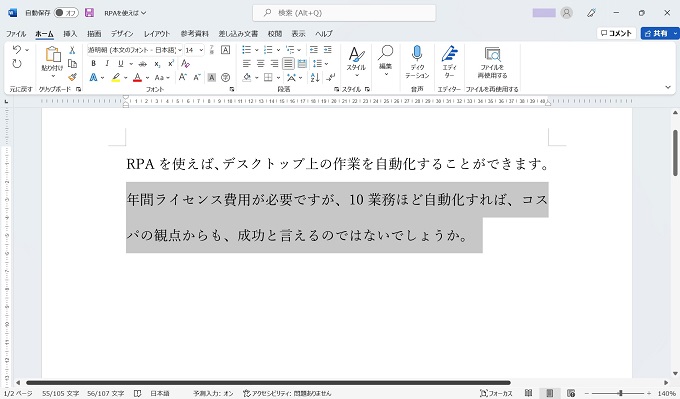Click the Copy icon

72,64
